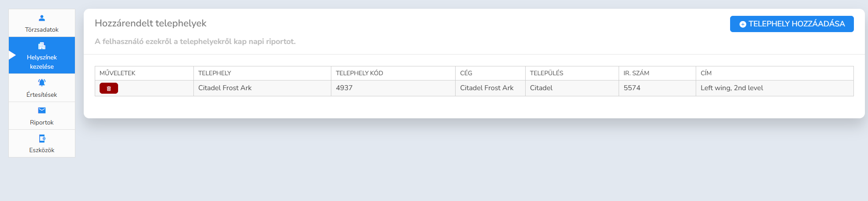Click the MŰVELETEK column header
The image size is (868, 201).
(x=118, y=73)
